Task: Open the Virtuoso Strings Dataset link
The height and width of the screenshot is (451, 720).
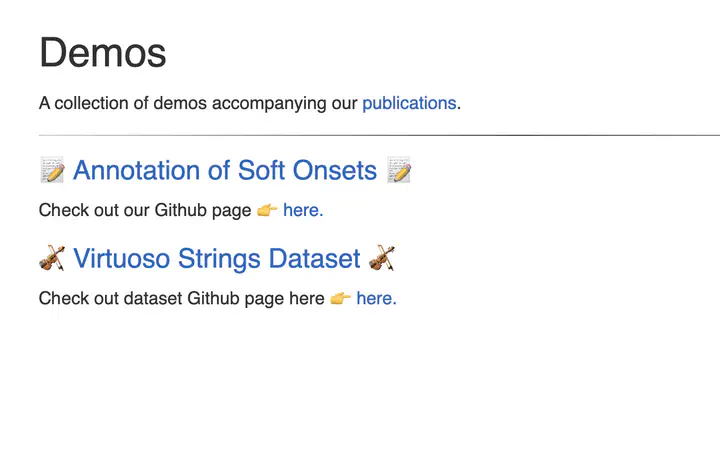Action: tap(216, 259)
